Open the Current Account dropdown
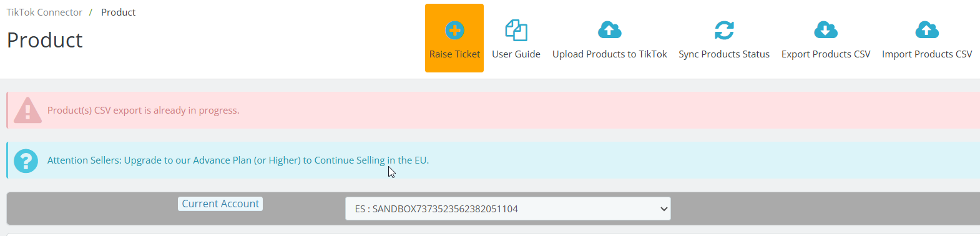 point(508,209)
